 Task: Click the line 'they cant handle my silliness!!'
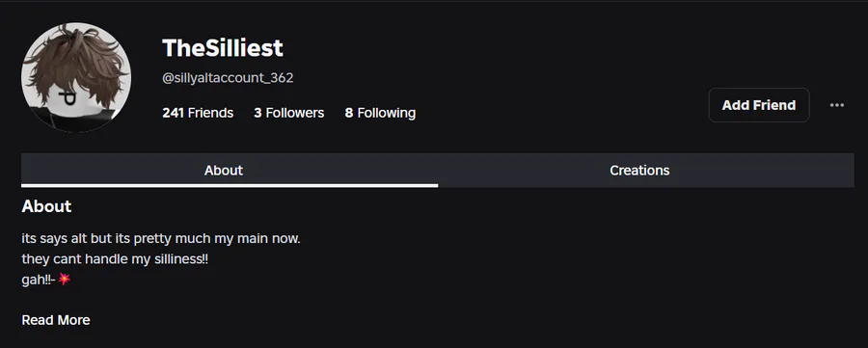tap(115, 259)
